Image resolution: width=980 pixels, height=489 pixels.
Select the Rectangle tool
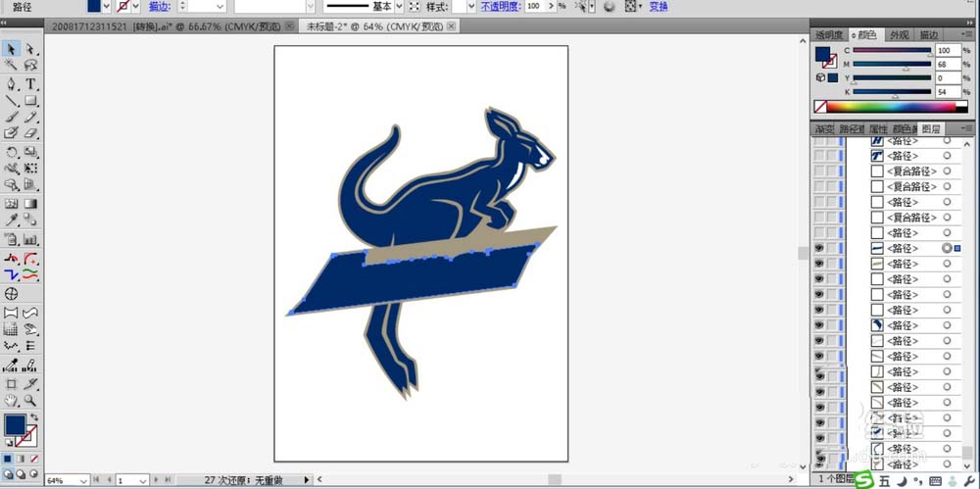click(30, 100)
